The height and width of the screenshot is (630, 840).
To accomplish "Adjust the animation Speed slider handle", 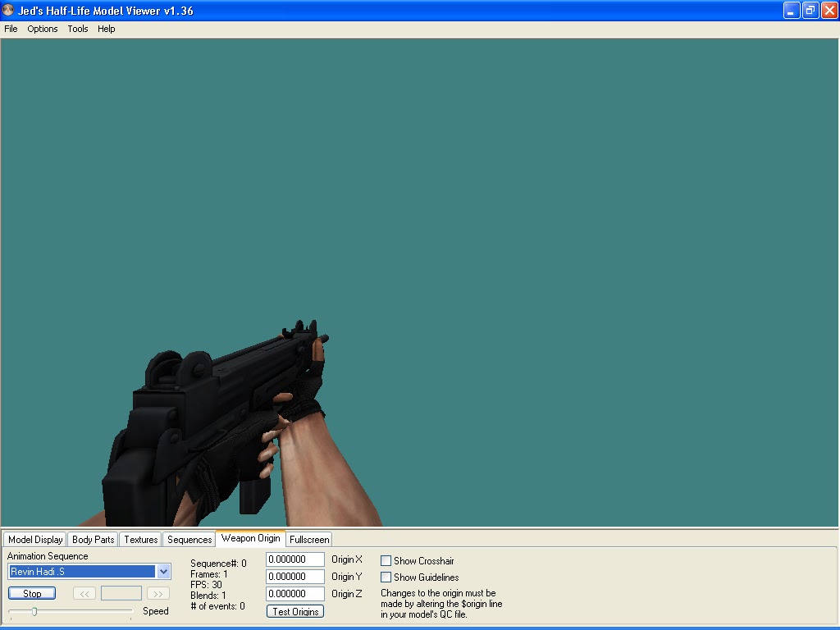I will click(34, 611).
